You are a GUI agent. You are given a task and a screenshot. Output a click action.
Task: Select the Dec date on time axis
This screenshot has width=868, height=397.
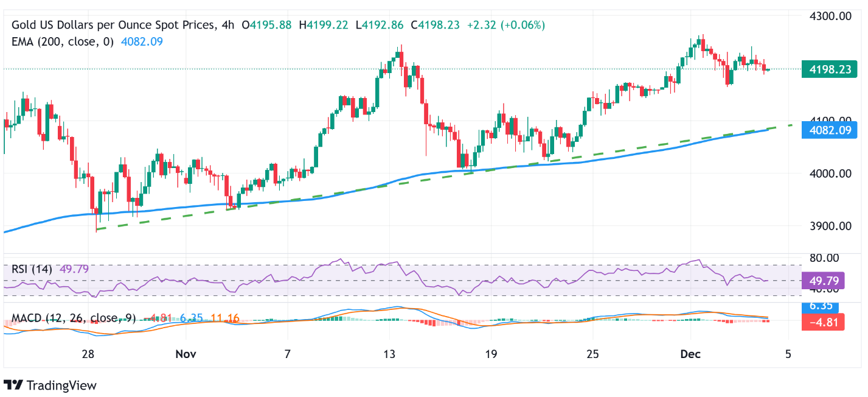tap(692, 354)
